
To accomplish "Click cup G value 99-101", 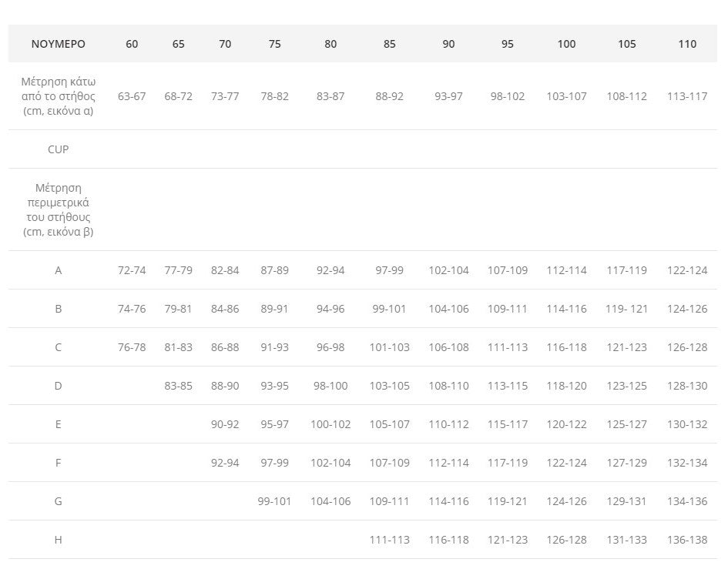I will pyautogui.click(x=274, y=501).
